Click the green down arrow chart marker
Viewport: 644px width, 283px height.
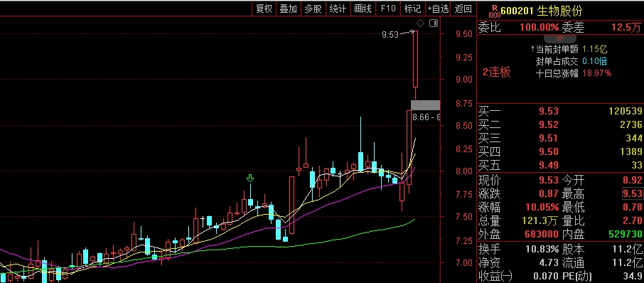point(250,178)
